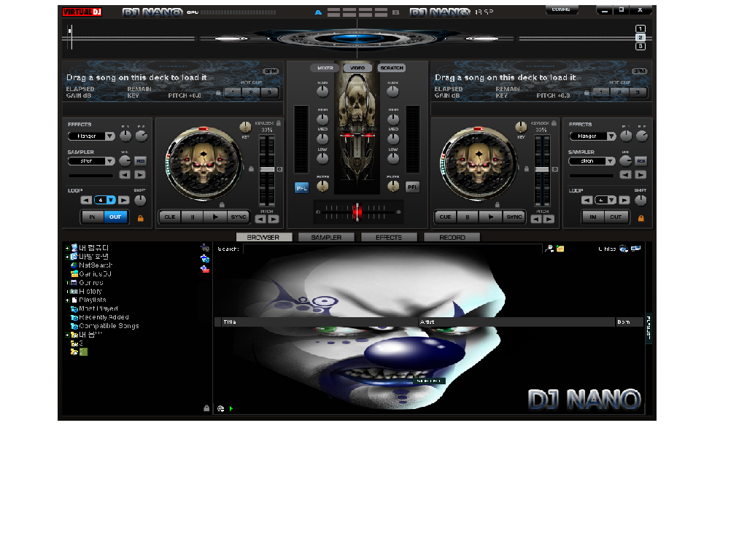Select previous sample on left sampler
Screen dimensions: 747x560
[124, 175]
